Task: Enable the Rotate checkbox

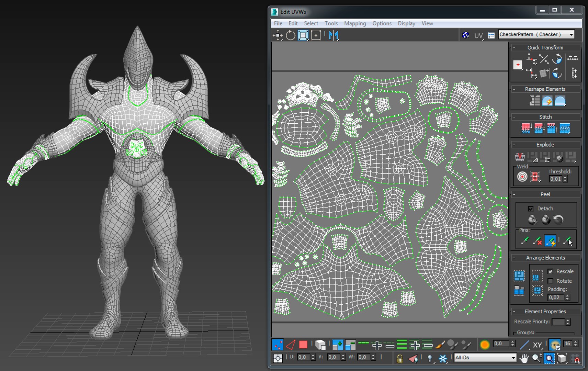Action: pos(551,281)
